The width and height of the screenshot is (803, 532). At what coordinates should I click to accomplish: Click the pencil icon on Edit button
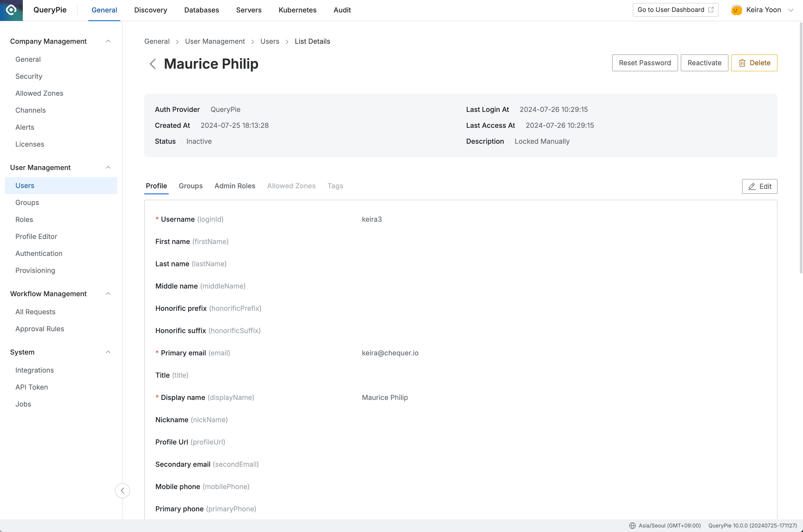pos(752,187)
